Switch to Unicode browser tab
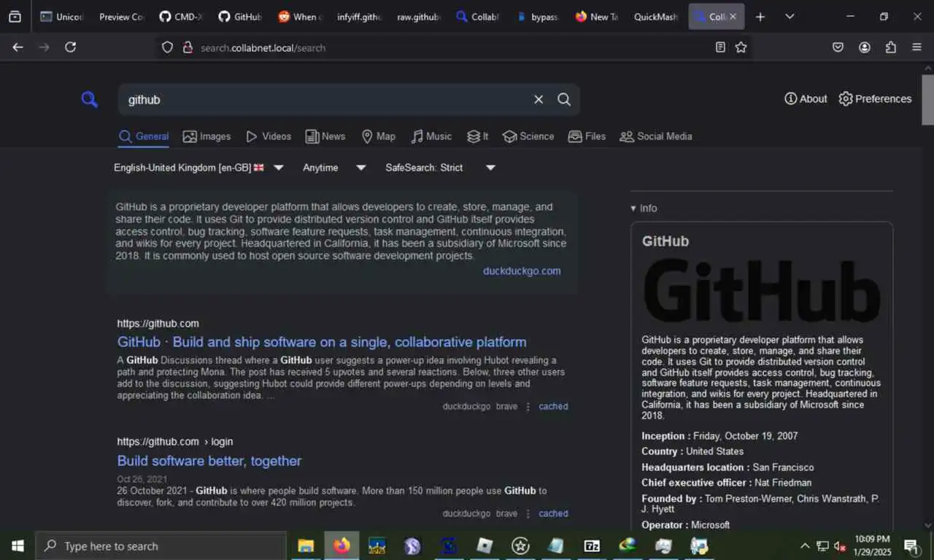Viewport: 934px width, 560px height. tap(61, 17)
